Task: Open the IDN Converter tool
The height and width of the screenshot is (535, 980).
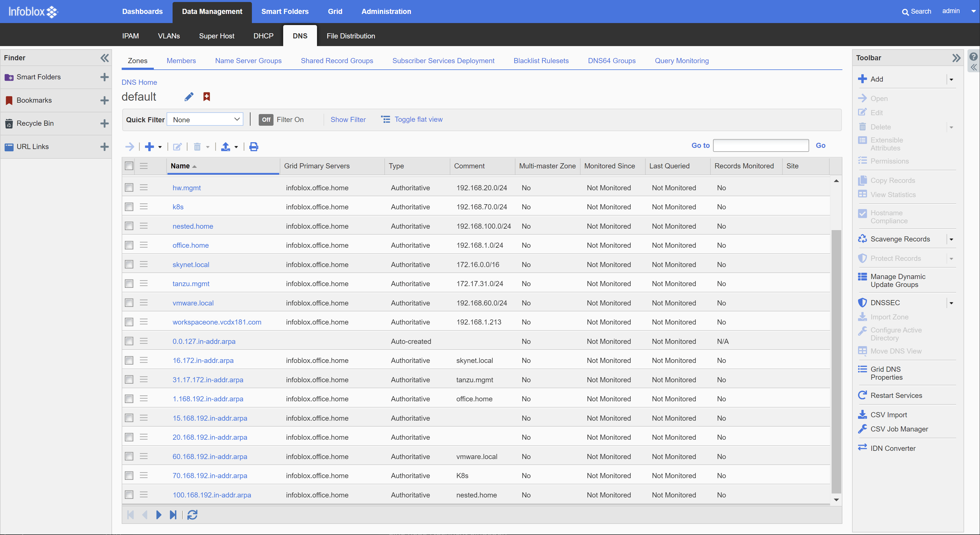Action: [x=892, y=448]
